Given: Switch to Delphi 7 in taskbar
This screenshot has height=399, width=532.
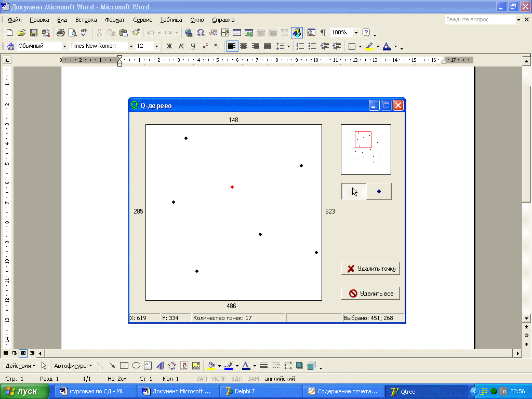Looking at the screenshot, I should [x=261, y=391].
